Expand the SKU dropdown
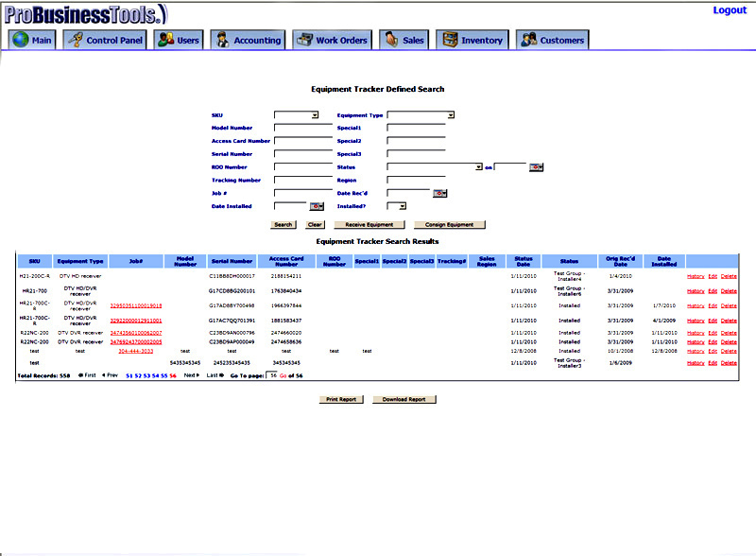This screenshot has width=756, height=556. (315, 114)
